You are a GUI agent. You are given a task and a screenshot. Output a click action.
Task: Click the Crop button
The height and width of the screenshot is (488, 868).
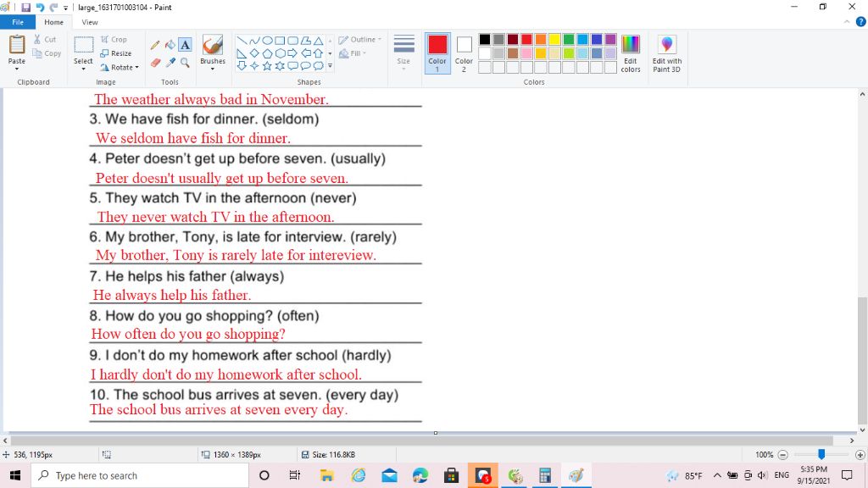pos(114,39)
